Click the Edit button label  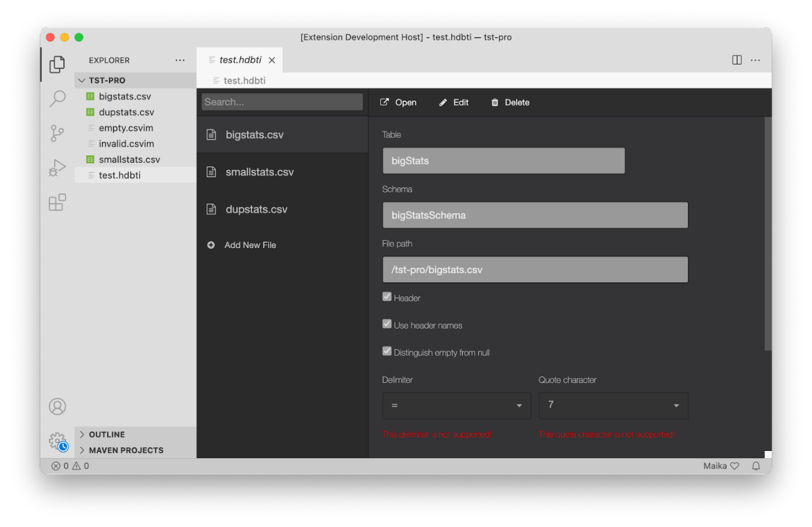click(x=461, y=102)
